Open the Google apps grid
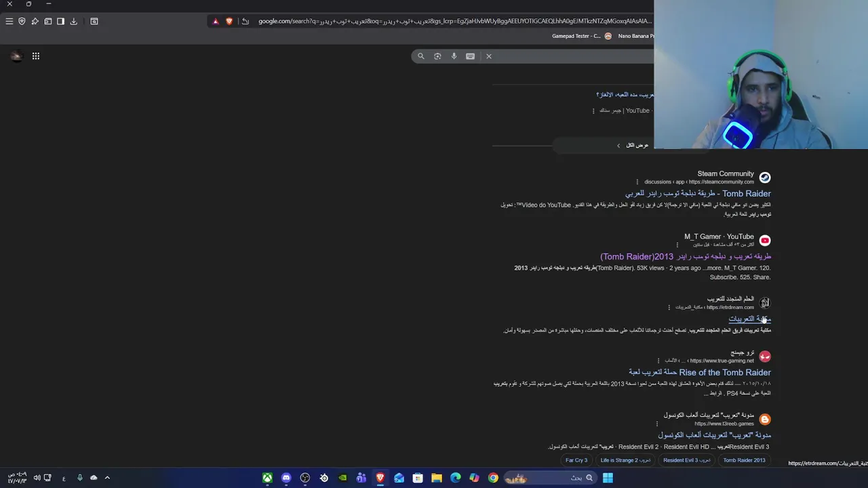868x488 pixels. (35, 56)
